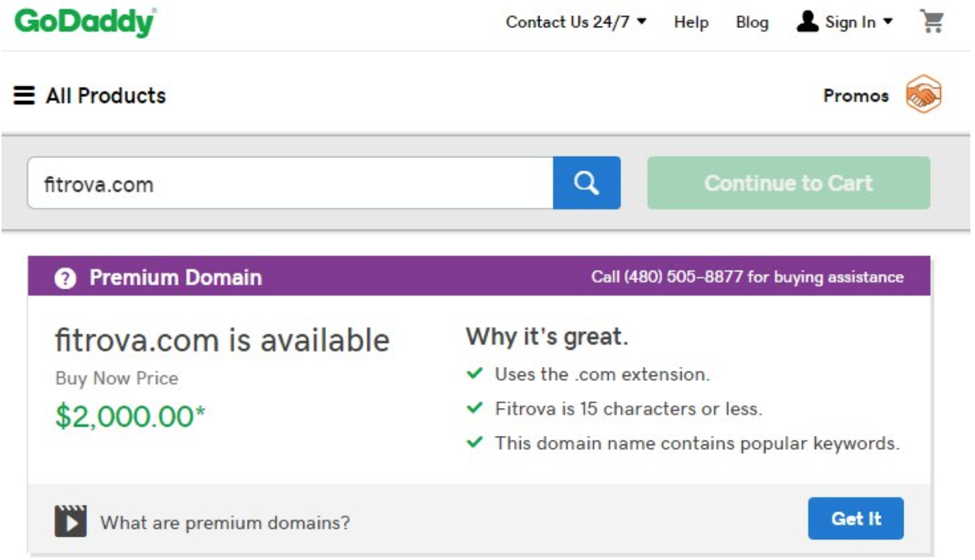Click the magnifier search button
Image resolution: width=975 pixels, height=560 pixels.
[x=587, y=183]
